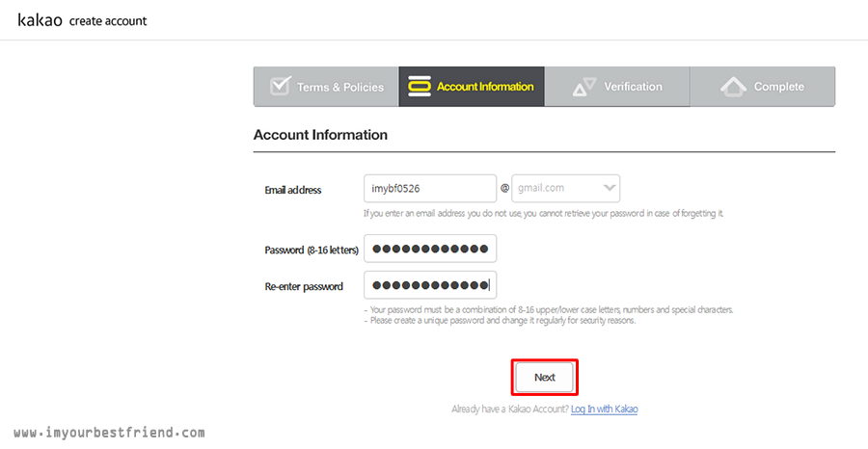Open the Terms & Policies step tab
The height and width of the screenshot is (449, 868).
click(326, 87)
